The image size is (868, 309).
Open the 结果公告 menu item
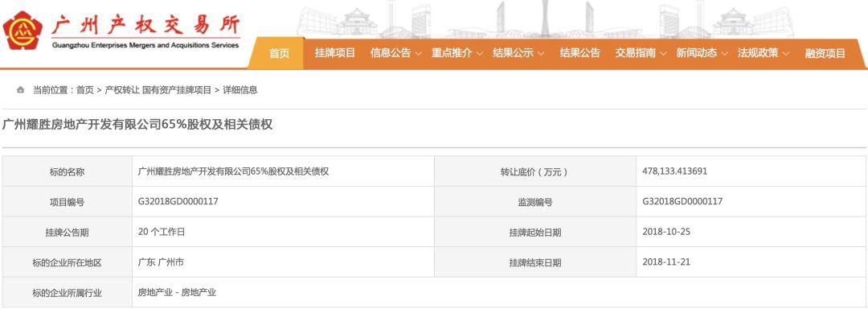pyautogui.click(x=579, y=53)
